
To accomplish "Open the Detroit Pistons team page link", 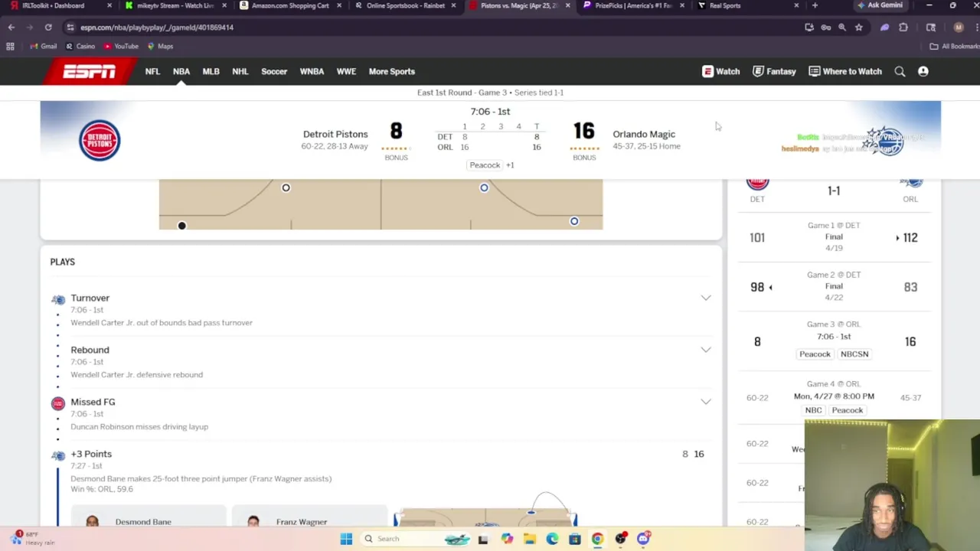I will 335,134.
